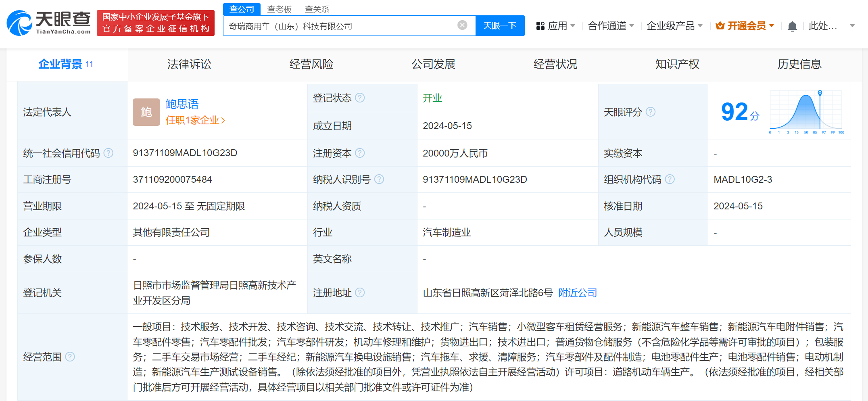Click help icon beside 天眼评分
The height and width of the screenshot is (401, 868).
pyautogui.click(x=650, y=112)
